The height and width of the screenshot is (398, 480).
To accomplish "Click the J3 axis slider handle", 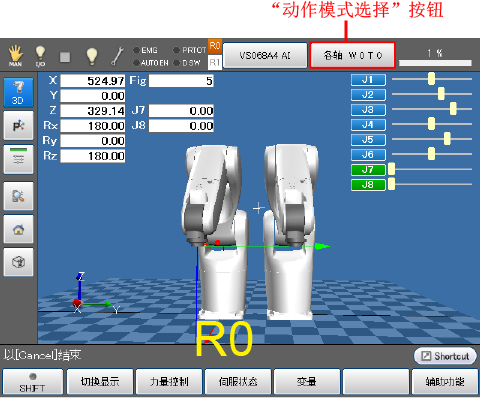I will [453, 109].
